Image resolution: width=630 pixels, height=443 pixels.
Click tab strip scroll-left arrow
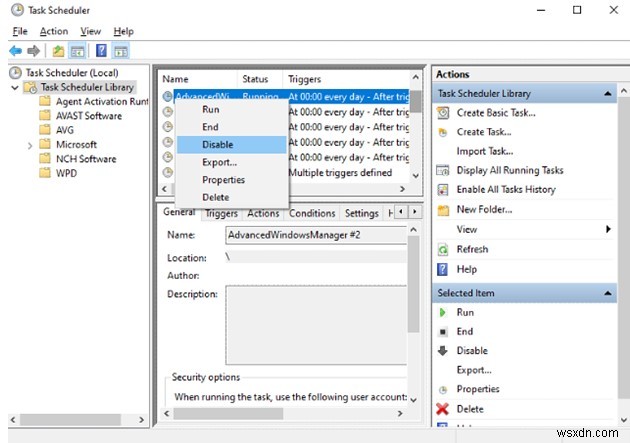point(401,212)
